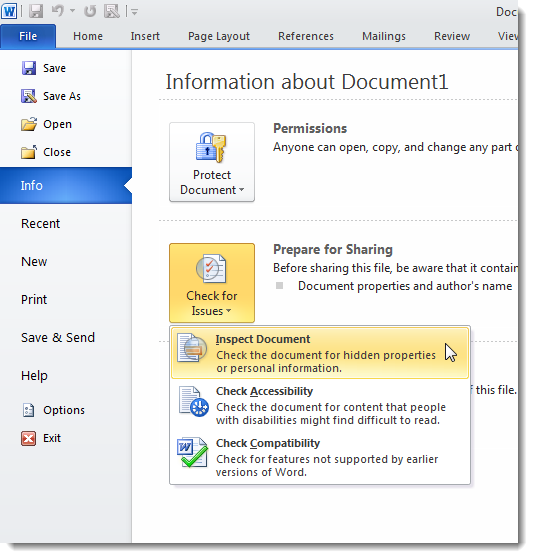Choose Check Compatibility menu item
Viewport: 533px width, 558px height.
[x=320, y=457]
